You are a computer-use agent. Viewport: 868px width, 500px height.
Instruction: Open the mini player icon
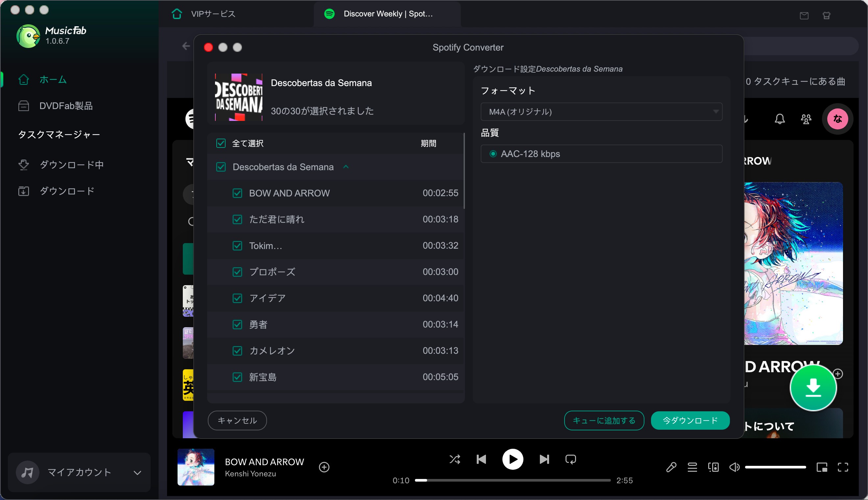click(x=822, y=467)
